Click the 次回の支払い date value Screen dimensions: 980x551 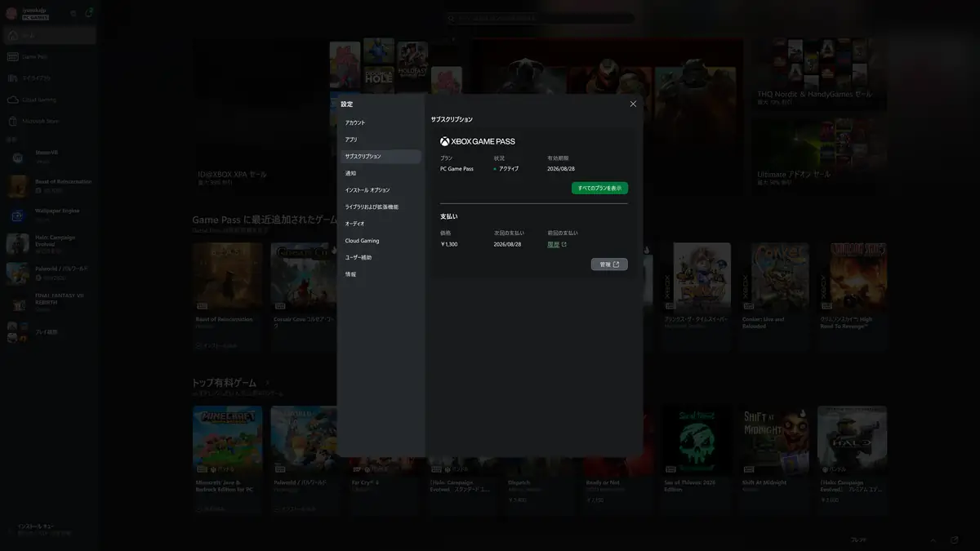[507, 244]
